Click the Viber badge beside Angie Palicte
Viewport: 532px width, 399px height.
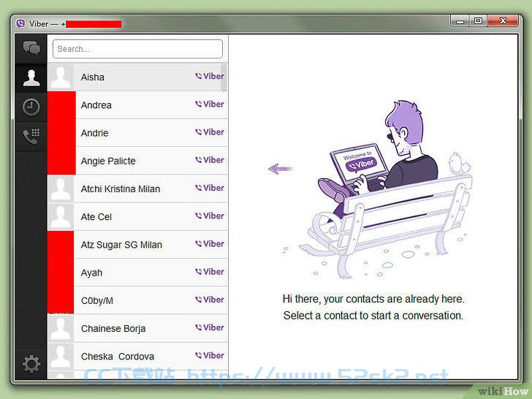pyautogui.click(x=209, y=160)
